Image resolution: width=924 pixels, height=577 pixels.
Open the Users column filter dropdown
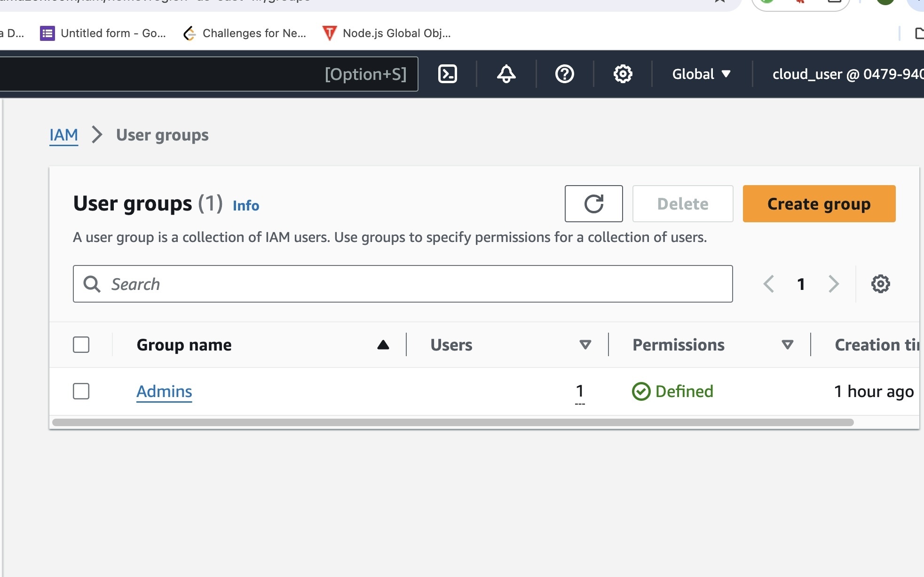(584, 344)
